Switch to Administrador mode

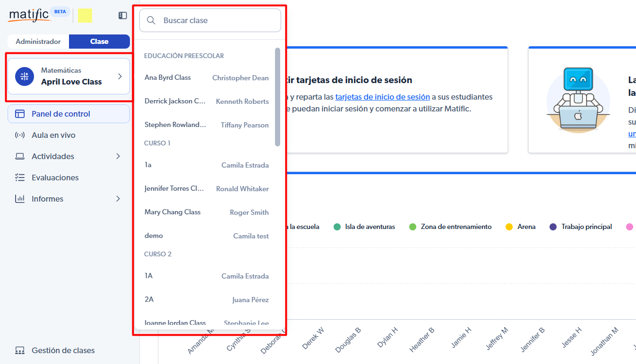pyautogui.click(x=38, y=42)
